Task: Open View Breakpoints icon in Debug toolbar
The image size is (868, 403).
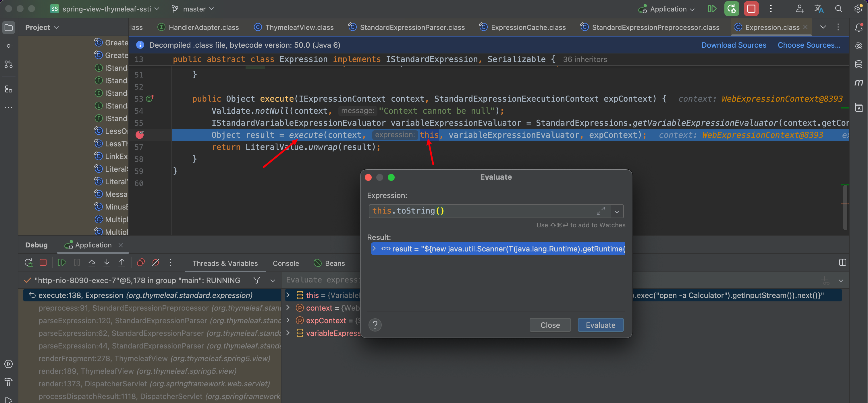Action: point(140,263)
